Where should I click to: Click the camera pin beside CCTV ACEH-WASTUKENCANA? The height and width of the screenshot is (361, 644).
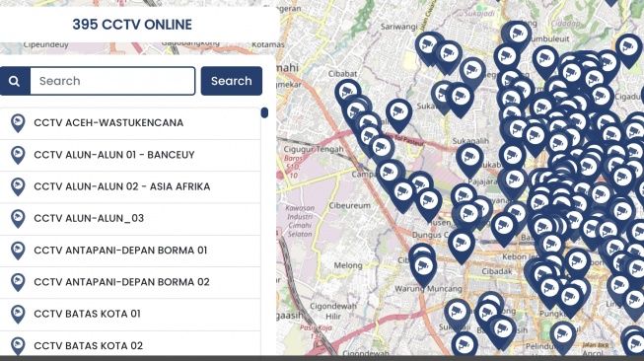pyautogui.click(x=18, y=122)
